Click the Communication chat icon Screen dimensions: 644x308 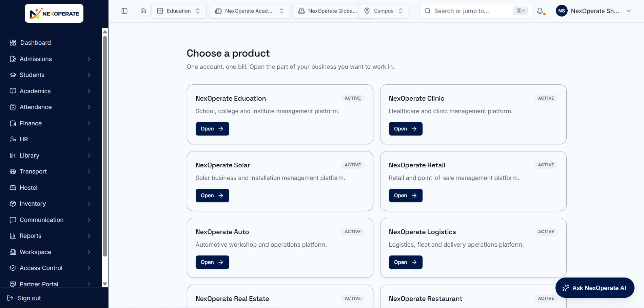(x=13, y=220)
